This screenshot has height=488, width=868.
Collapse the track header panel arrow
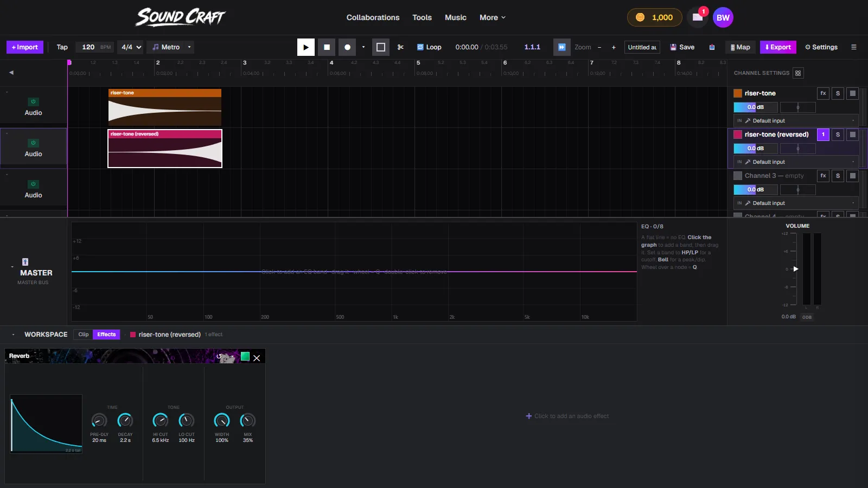coord(11,73)
